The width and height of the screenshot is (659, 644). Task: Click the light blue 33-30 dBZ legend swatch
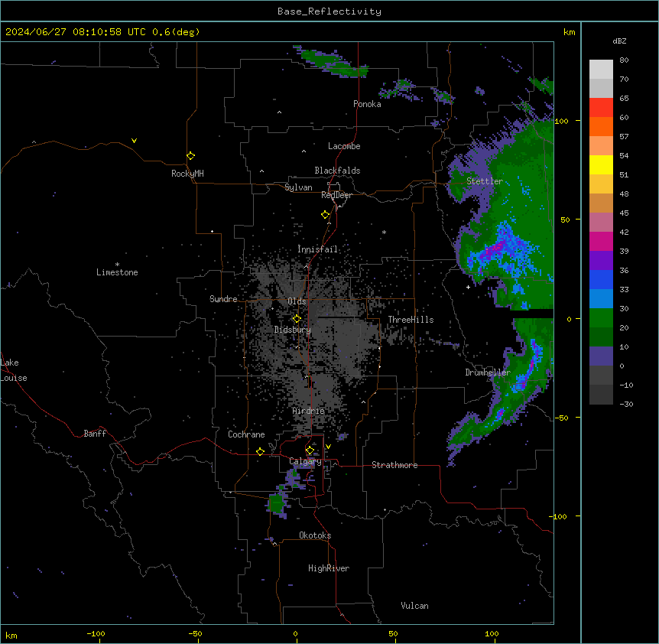(601, 299)
